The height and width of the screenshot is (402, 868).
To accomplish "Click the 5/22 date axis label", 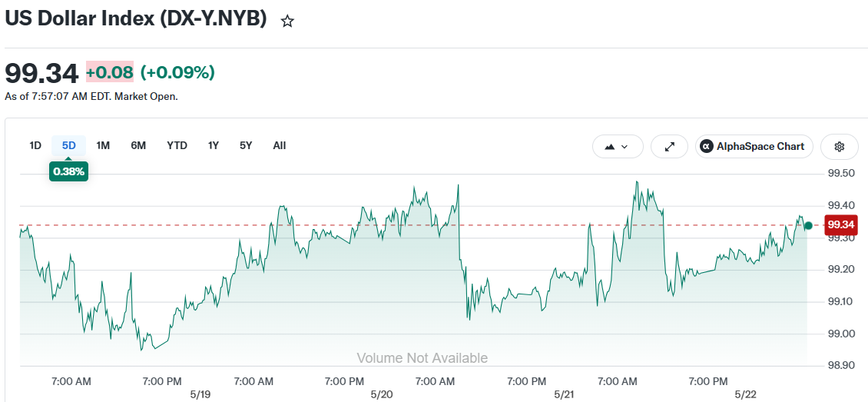I will [745, 394].
